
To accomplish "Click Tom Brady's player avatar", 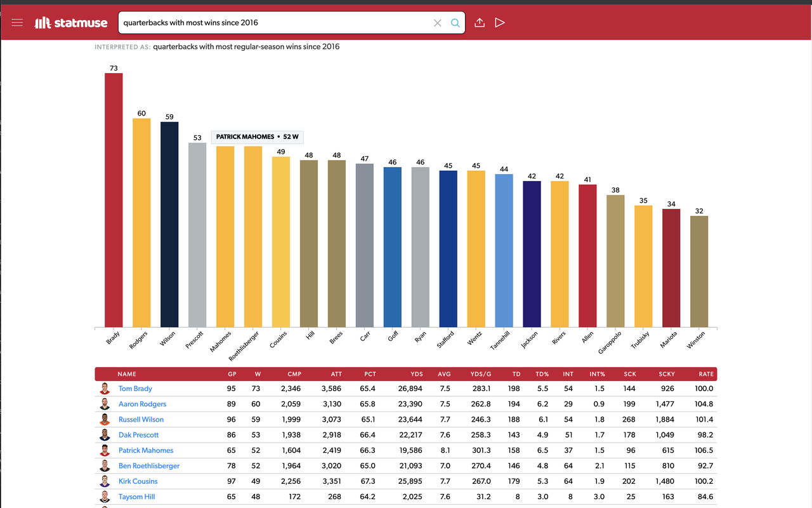I will coord(105,389).
